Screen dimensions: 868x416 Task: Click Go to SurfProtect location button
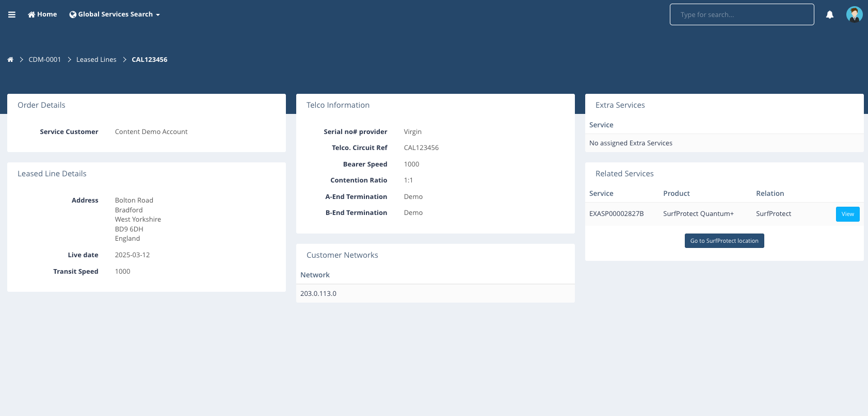coord(724,241)
